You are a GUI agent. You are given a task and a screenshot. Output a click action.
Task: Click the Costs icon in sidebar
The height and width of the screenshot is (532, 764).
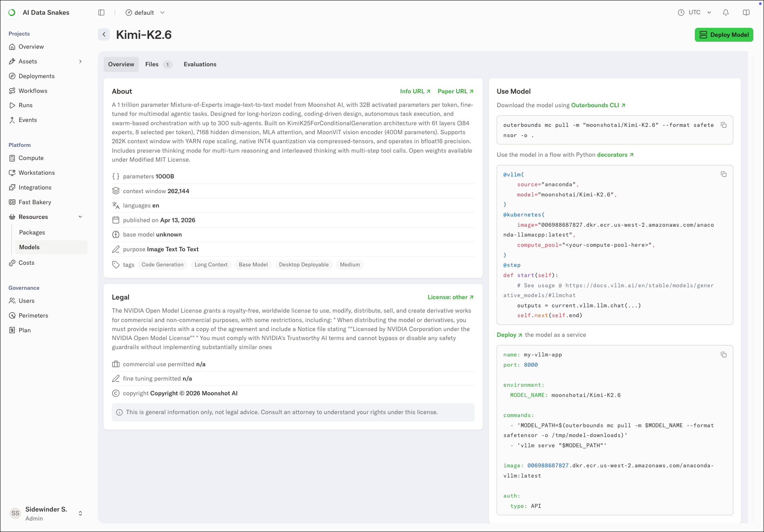(12, 263)
